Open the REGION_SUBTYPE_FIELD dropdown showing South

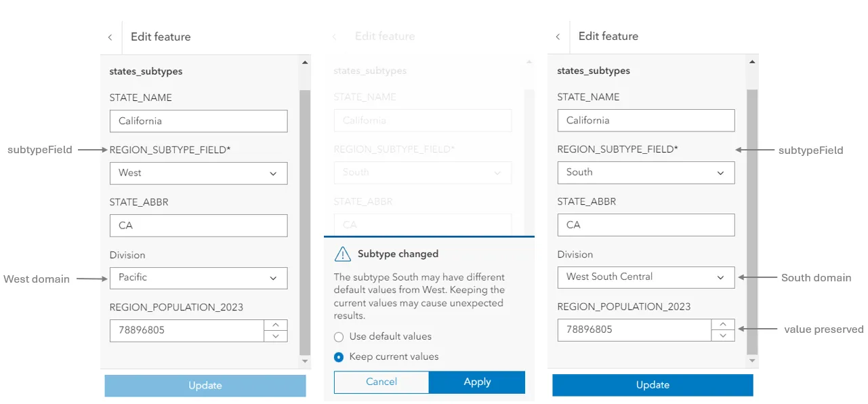[645, 172]
